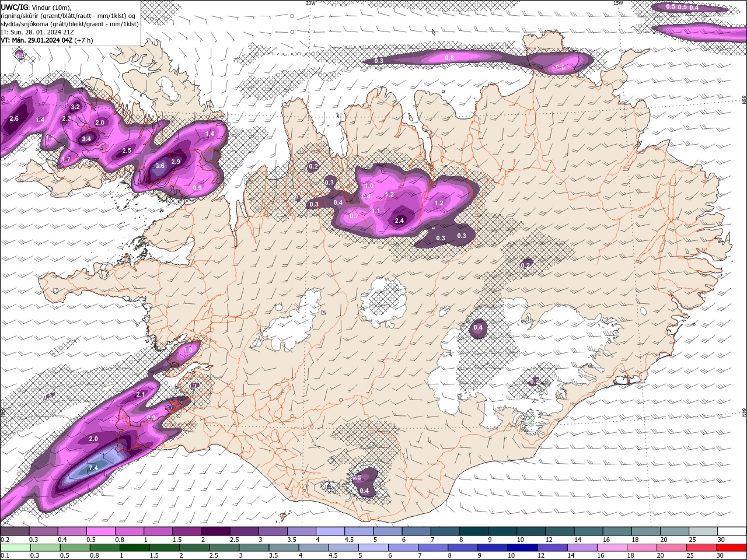Pick the dark blue 10–12 swatch in the lower legend
Screen dimensions: 747x560
[523, 548]
